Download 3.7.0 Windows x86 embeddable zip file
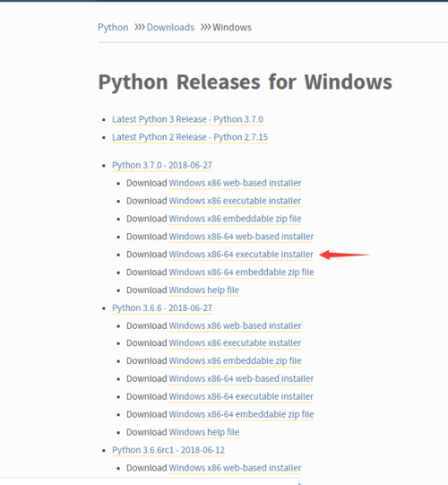The height and width of the screenshot is (485, 448). coord(235,219)
